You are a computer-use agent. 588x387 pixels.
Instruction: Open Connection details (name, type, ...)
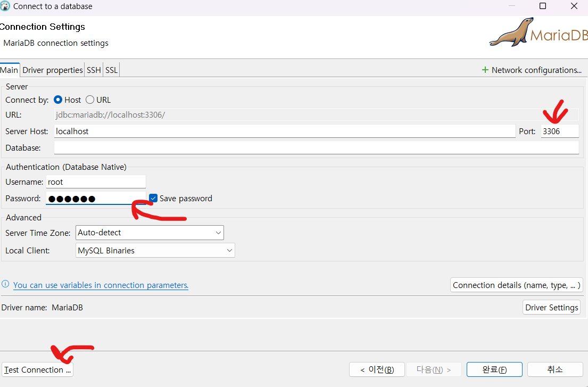(516, 285)
